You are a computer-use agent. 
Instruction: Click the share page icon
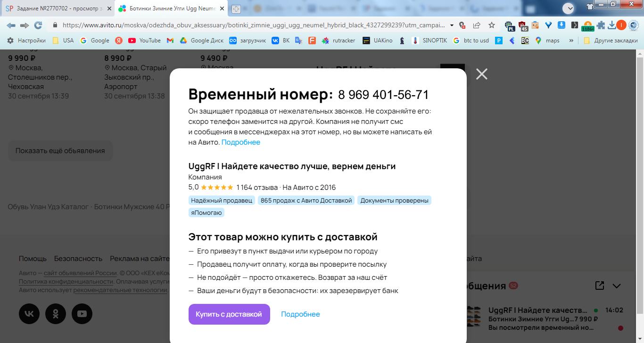[477, 25]
